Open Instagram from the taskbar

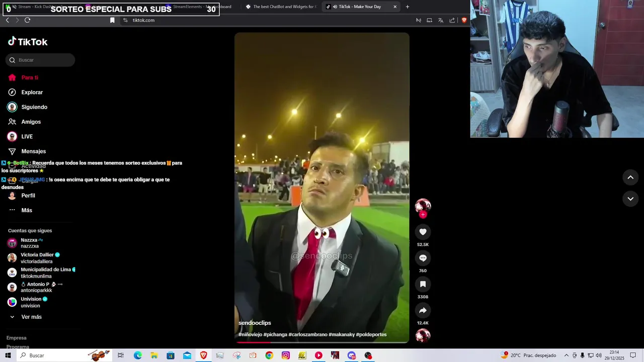285,355
